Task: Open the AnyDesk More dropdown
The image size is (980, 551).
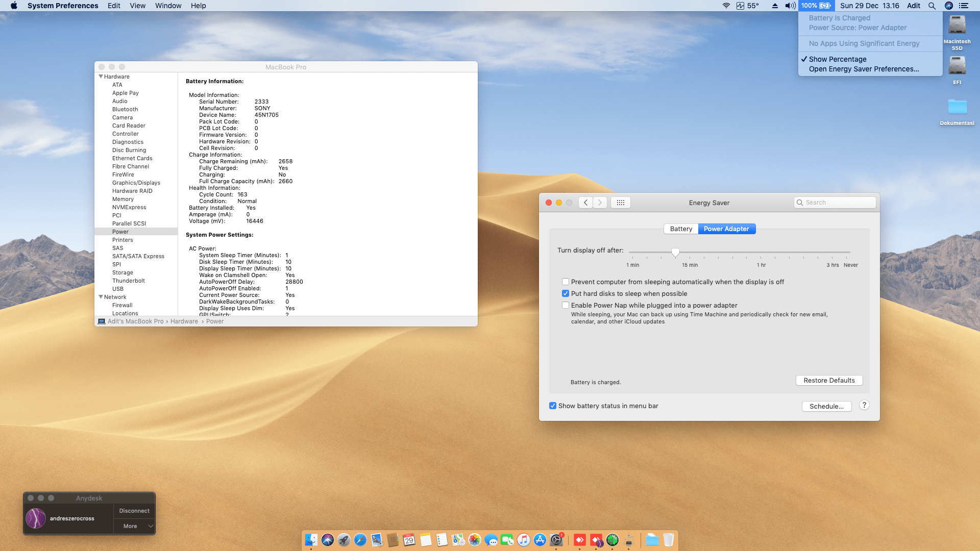Action: pos(135,526)
